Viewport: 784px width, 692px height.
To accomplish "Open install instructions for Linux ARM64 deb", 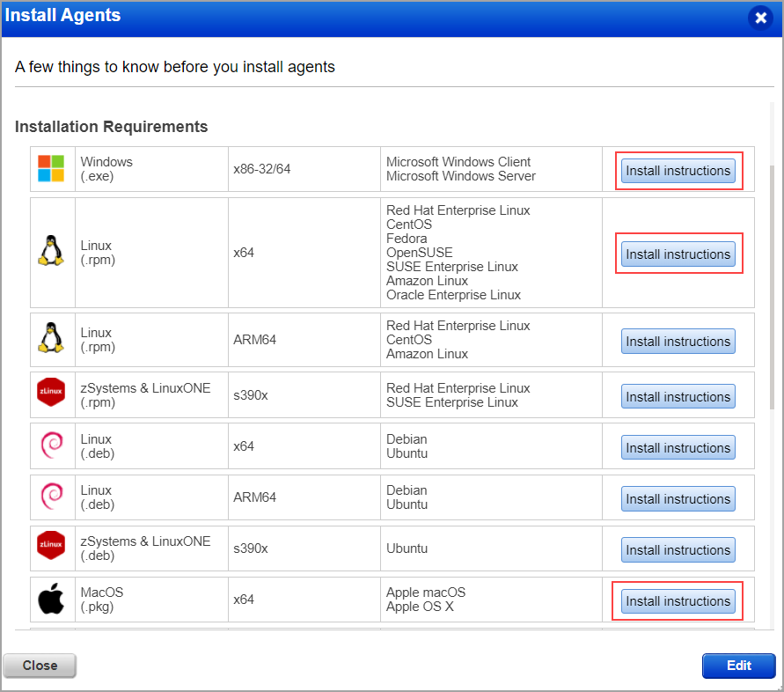I will coord(678,498).
